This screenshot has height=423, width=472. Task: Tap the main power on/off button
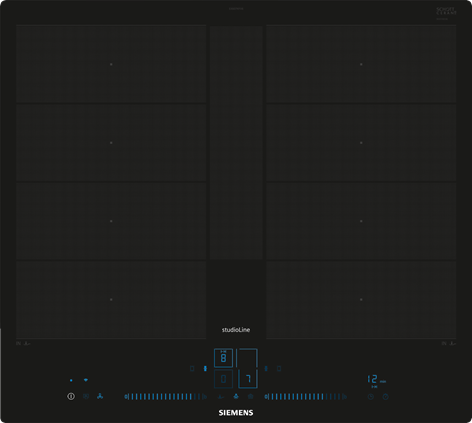(x=71, y=396)
